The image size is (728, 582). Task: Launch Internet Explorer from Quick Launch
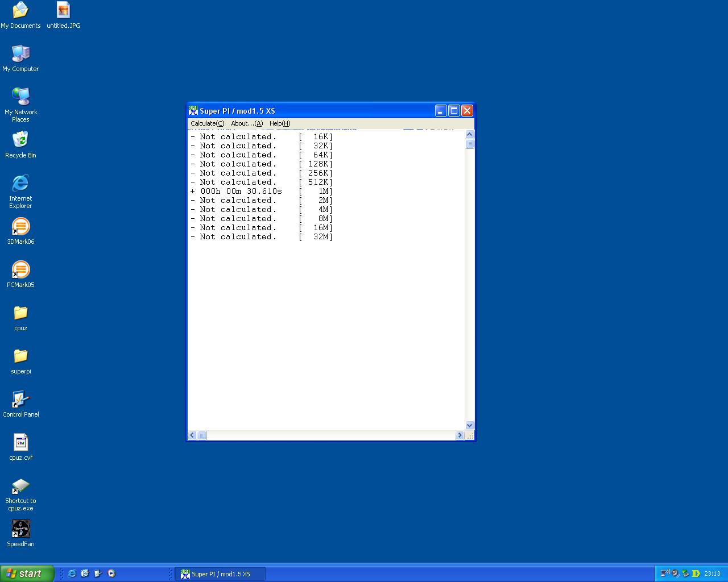click(x=72, y=573)
